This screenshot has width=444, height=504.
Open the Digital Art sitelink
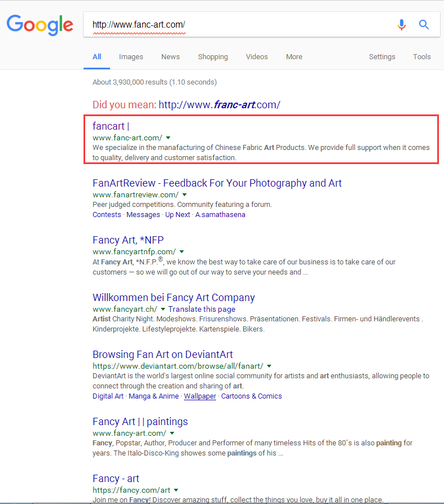pyautogui.click(x=108, y=396)
